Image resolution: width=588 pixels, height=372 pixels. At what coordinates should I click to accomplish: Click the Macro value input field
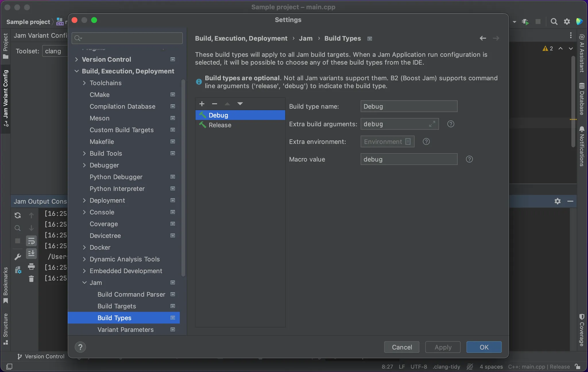tap(409, 159)
